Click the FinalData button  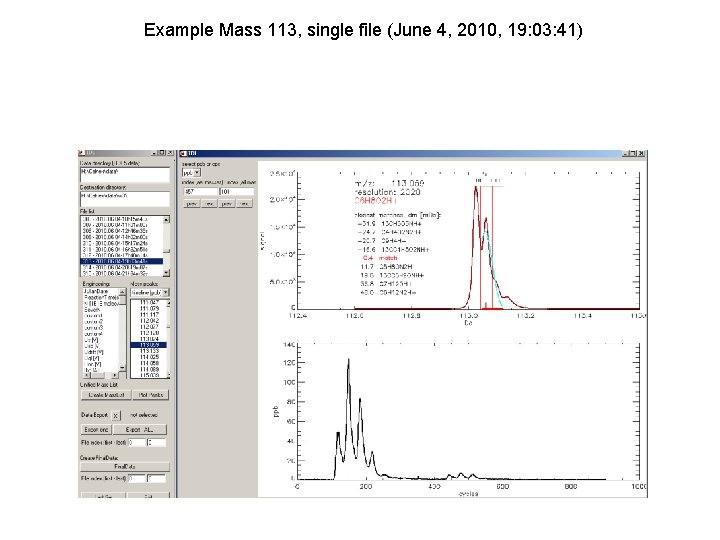125,467
